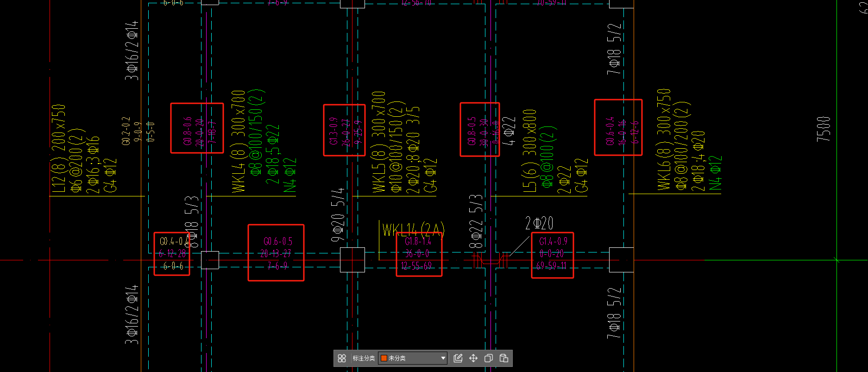Click the 2Φ18;5Φ22 rebar text
Screen dimensions: 868x372
coord(273,154)
